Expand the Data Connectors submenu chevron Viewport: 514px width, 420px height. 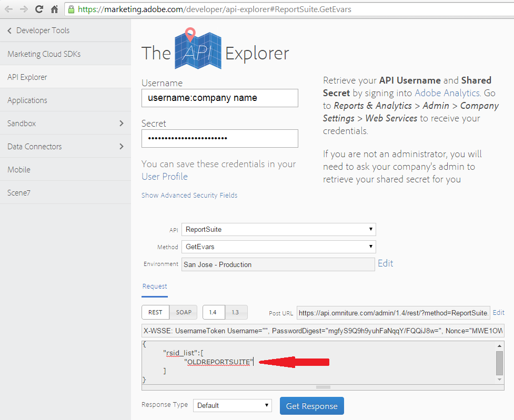click(x=122, y=146)
